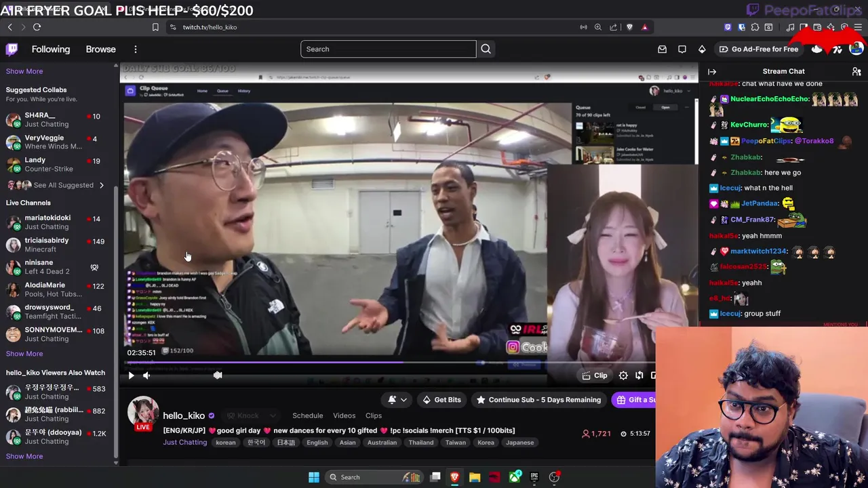Select the English tag

(x=317, y=443)
